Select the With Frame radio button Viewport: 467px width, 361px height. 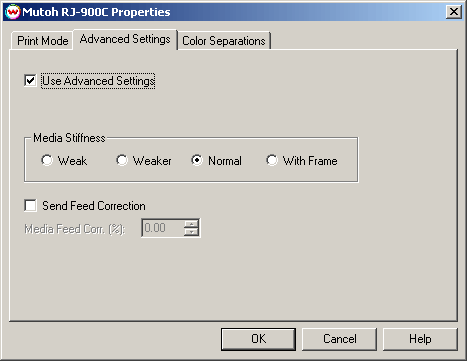point(272,160)
